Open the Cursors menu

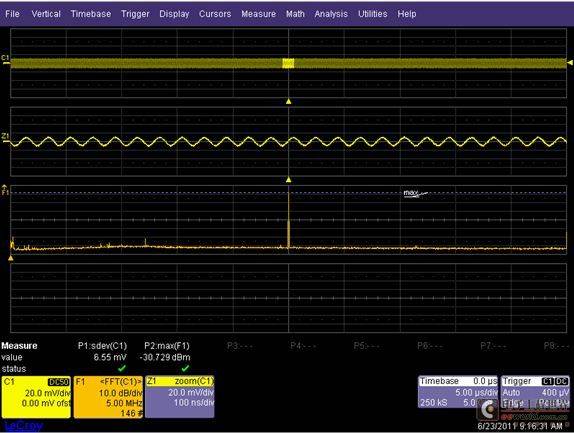coord(215,14)
